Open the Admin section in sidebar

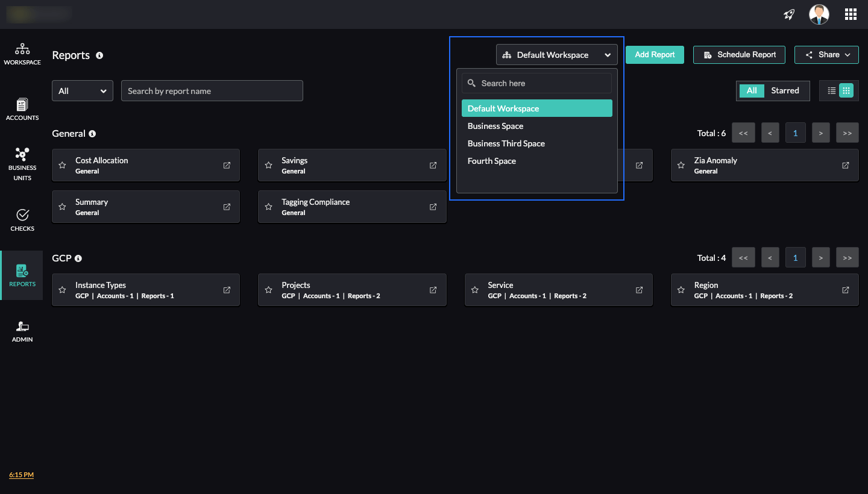pyautogui.click(x=22, y=331)
